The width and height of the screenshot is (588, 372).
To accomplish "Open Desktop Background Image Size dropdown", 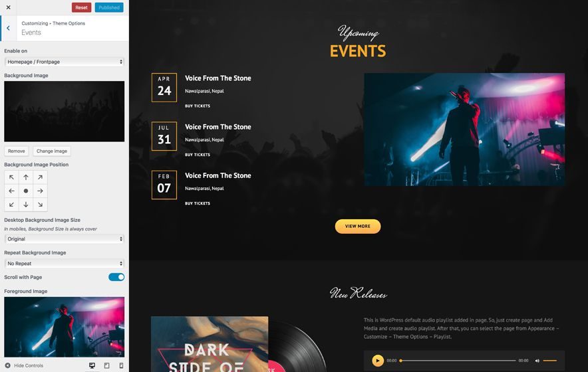I will [x=64, y=238].
